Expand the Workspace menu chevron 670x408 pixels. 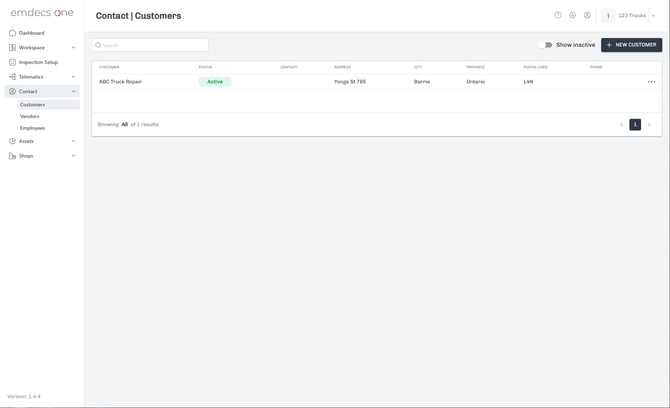(x=73, y=47)
